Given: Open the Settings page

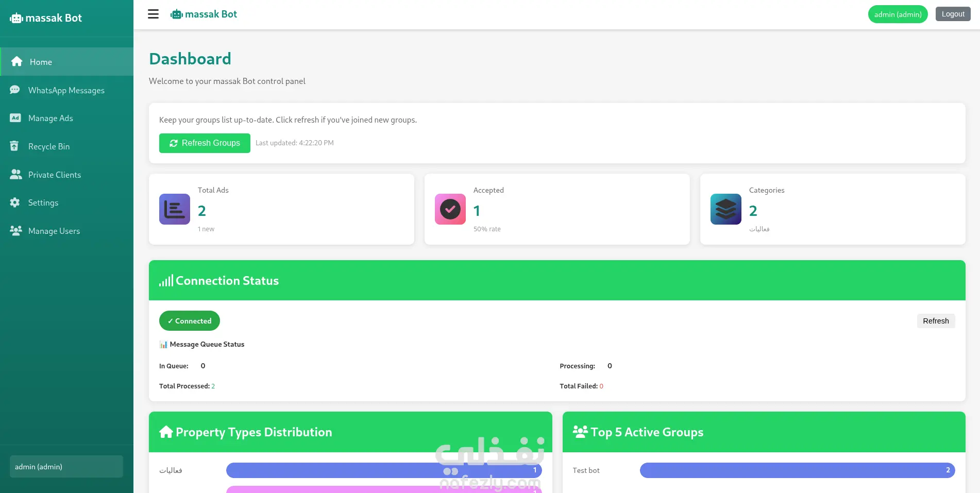Looking at the screenshot, I should tap(67, 202).
